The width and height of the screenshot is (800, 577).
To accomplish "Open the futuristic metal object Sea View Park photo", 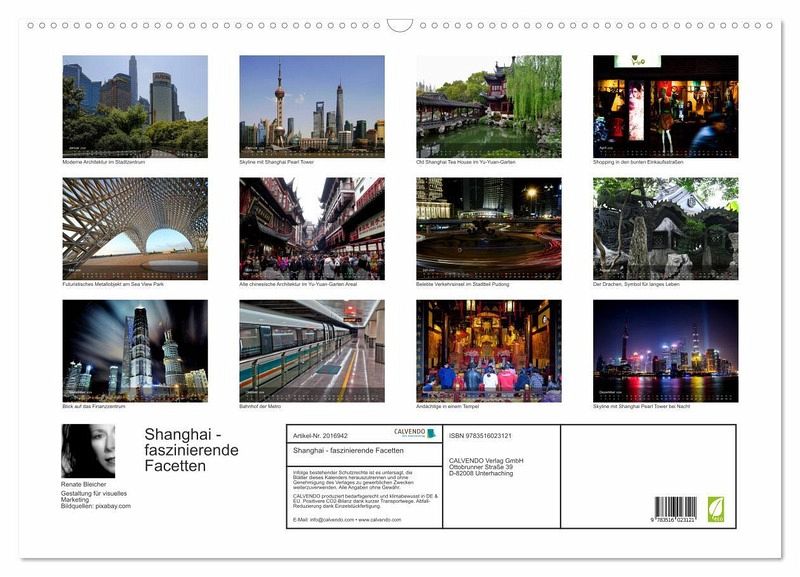I will [x=135, y=229].
